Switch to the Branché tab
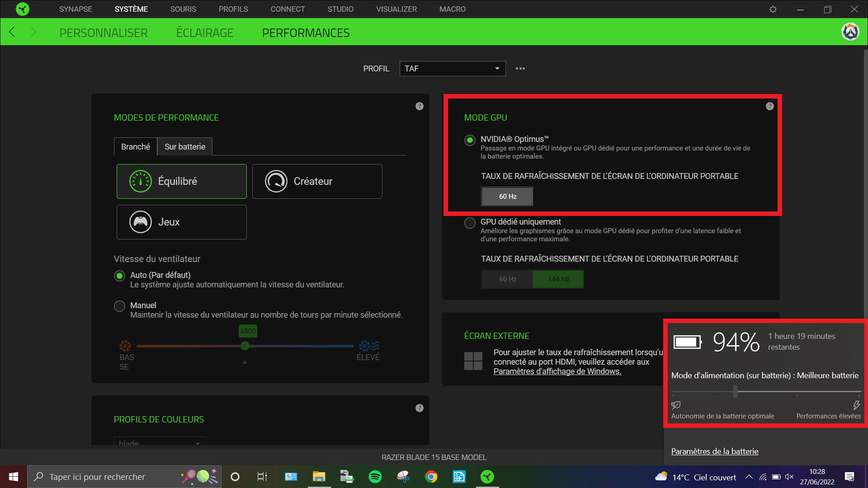 (x=136, y=147)
